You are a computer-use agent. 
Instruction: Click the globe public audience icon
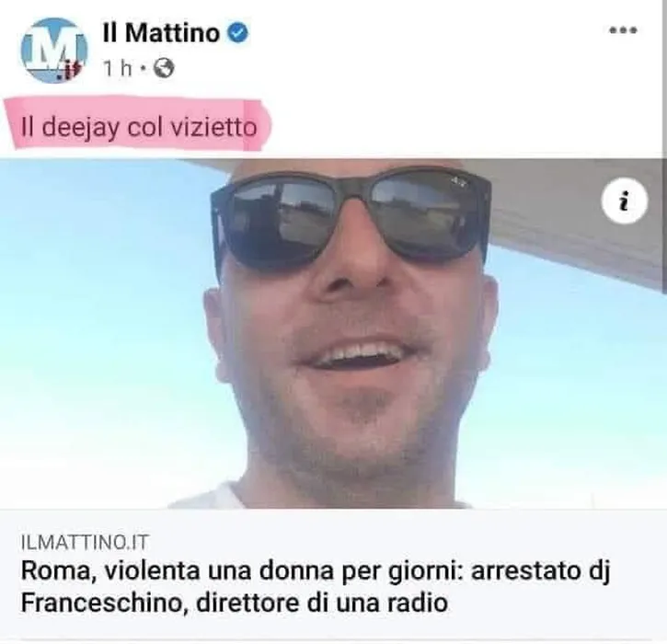click(164, 68)
